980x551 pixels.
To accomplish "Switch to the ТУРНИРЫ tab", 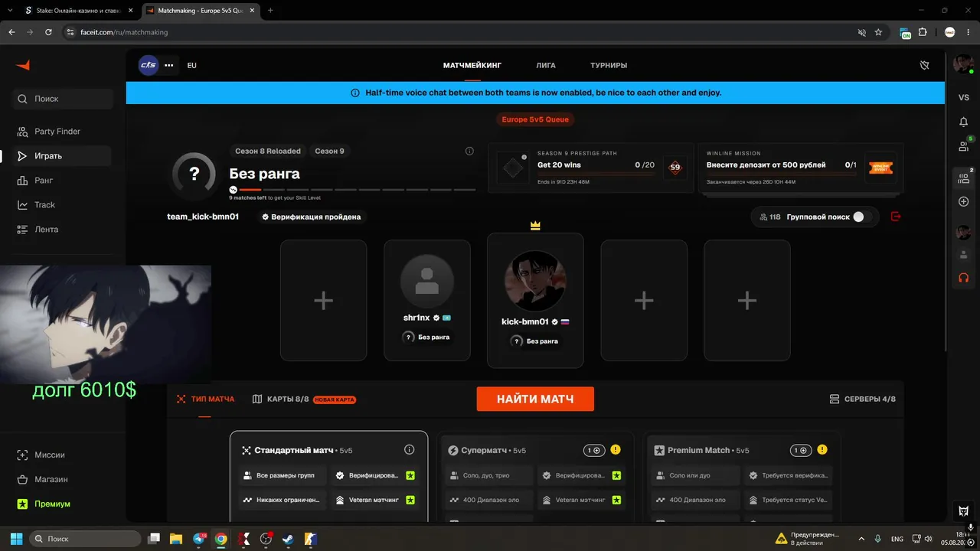I will [609, 66].
